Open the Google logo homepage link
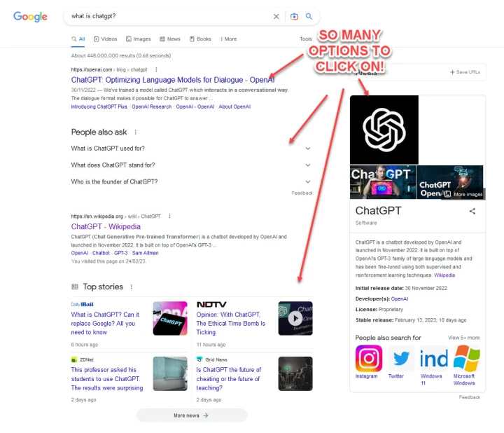This screenshot has height=433, width=504. (x=30, y=16)
